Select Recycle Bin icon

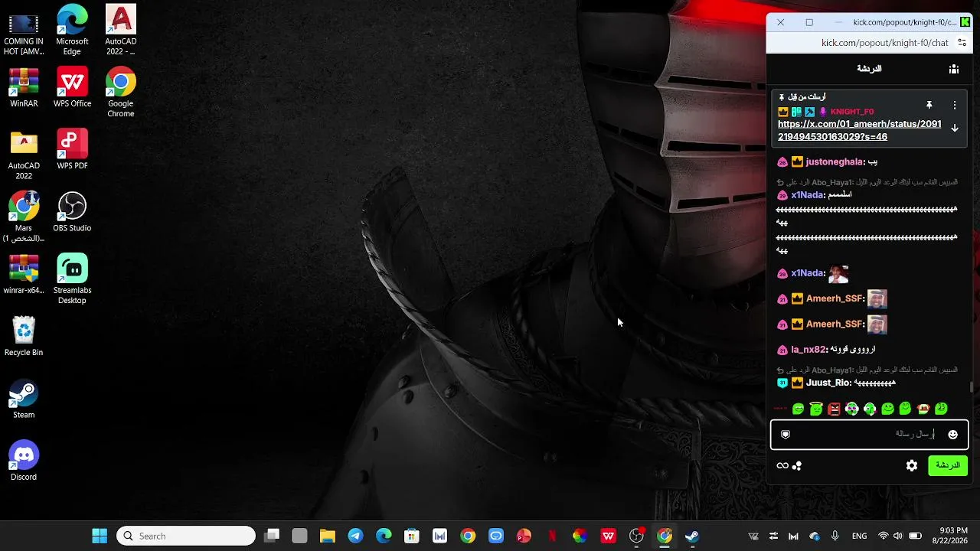pos(24,337)
